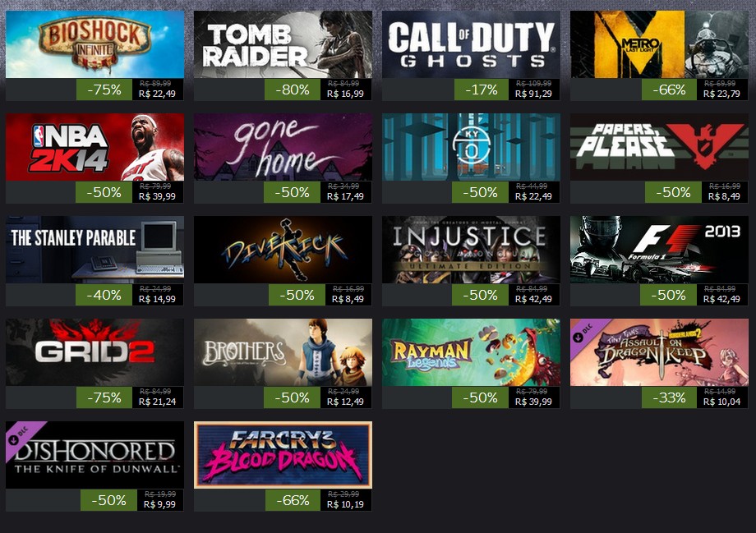
Task: Click the R$ 91,29 price for Ghosts
Action: [x=533, y=94]
